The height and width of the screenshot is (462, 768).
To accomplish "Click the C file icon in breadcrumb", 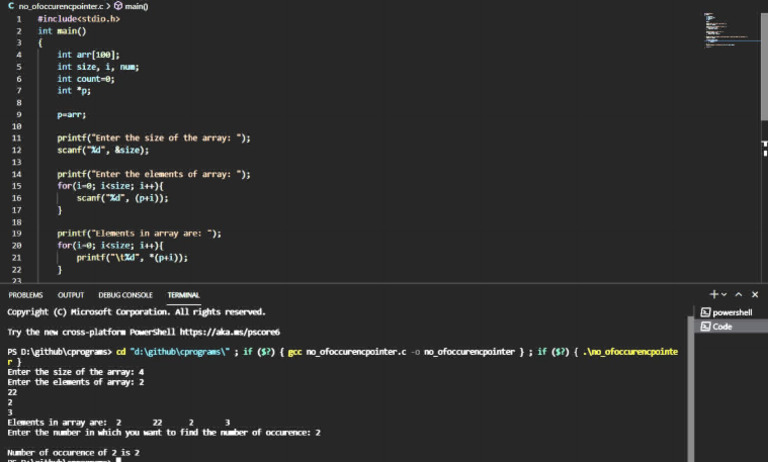I will coord(11,6).
